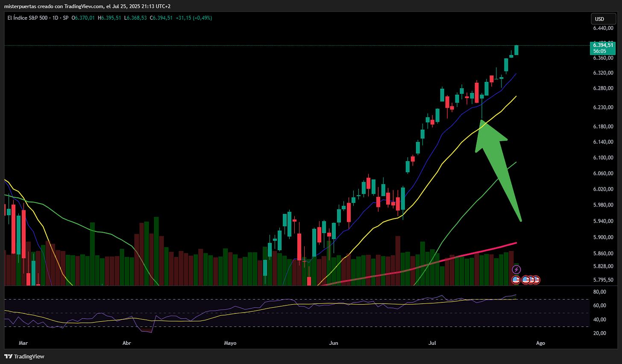This screenshot has width=622, height=364.
Task: Click the 5.795,50 price axis label
Action: pos(603,280)
